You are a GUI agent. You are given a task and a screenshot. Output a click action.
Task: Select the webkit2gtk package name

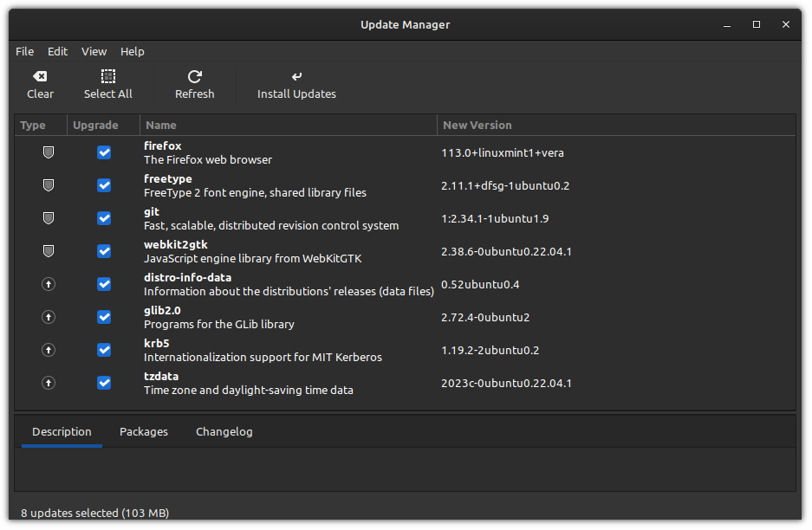pos(176,245)
